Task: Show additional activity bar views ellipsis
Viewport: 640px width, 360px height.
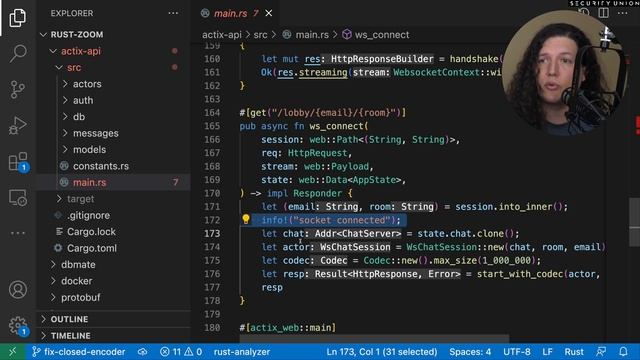Action: 18,233
